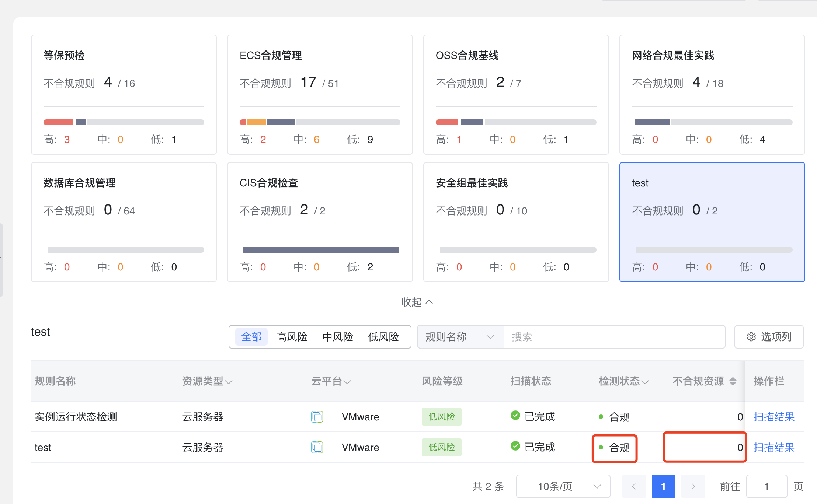Click the gear icon in the 选项列 button
817x504 pixels.
coord(751,337)
